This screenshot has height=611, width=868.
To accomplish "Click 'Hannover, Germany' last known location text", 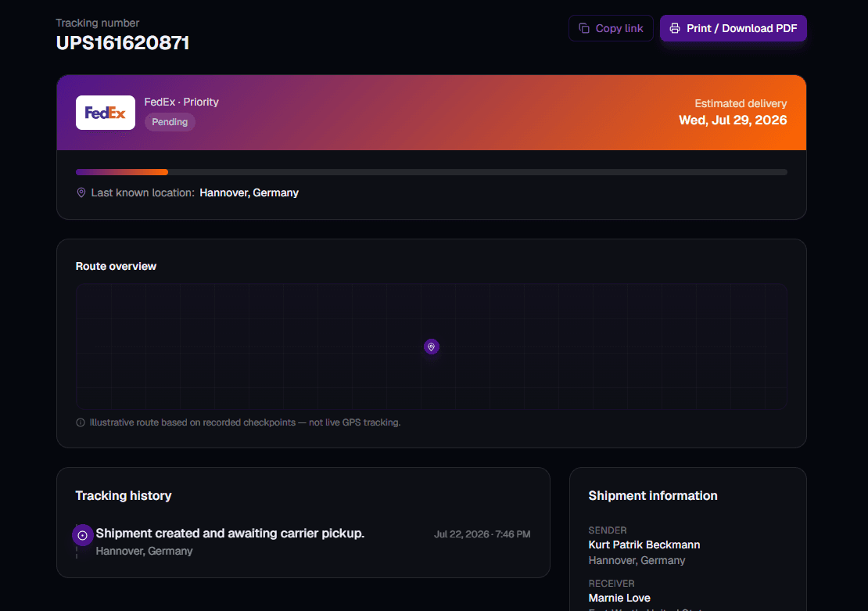I will click(x=249, y=192).
